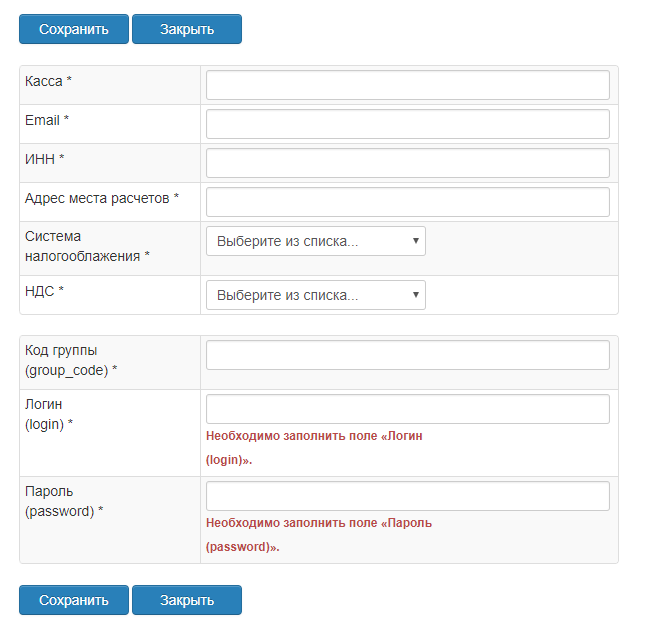
Task: Click the Email field label
Action: pyautogui.click(x=47, y=120)
